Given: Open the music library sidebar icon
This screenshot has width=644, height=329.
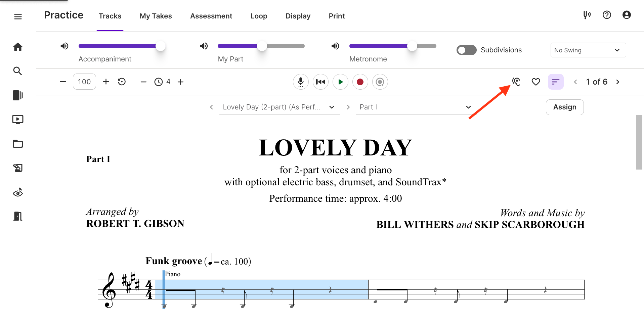Looking at the screenshot, I should click(18, 95).
